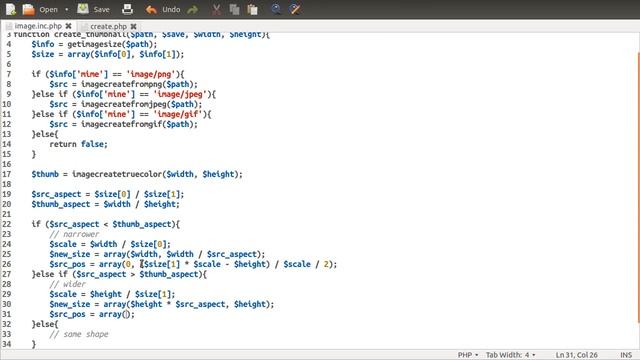Image resolution: width=640 pixels, height=360 pixels.
Task: Click 'imagecreatefromgif($path)' on line 12
Action: 138,124
